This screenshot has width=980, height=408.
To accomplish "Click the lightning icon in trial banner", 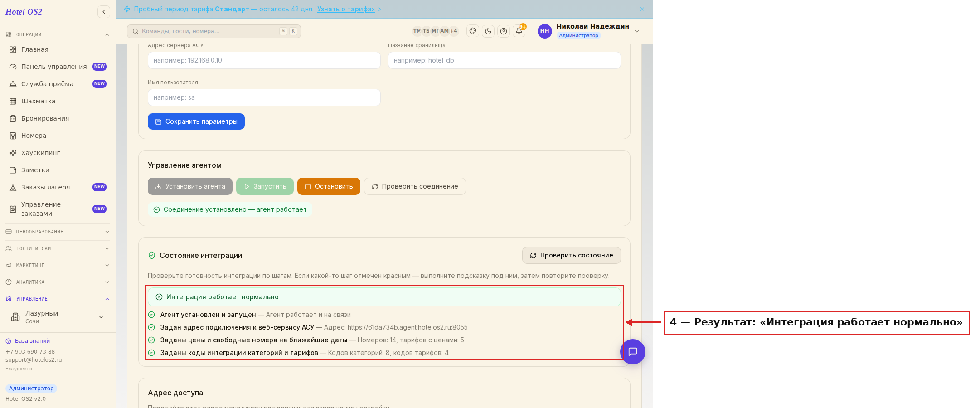I will click(127, 9).
